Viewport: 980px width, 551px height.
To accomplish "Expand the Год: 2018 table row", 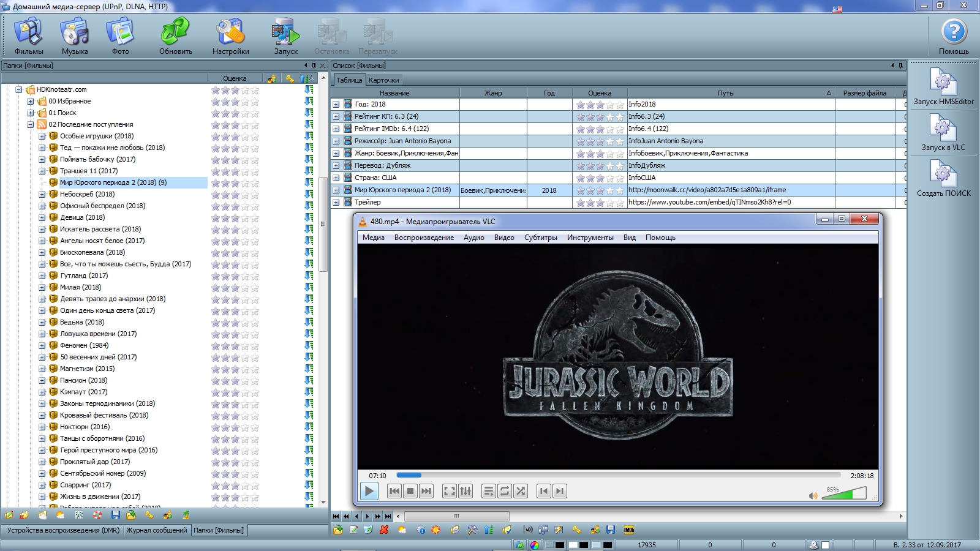I will pyautogui.click(x=336, y=104).
